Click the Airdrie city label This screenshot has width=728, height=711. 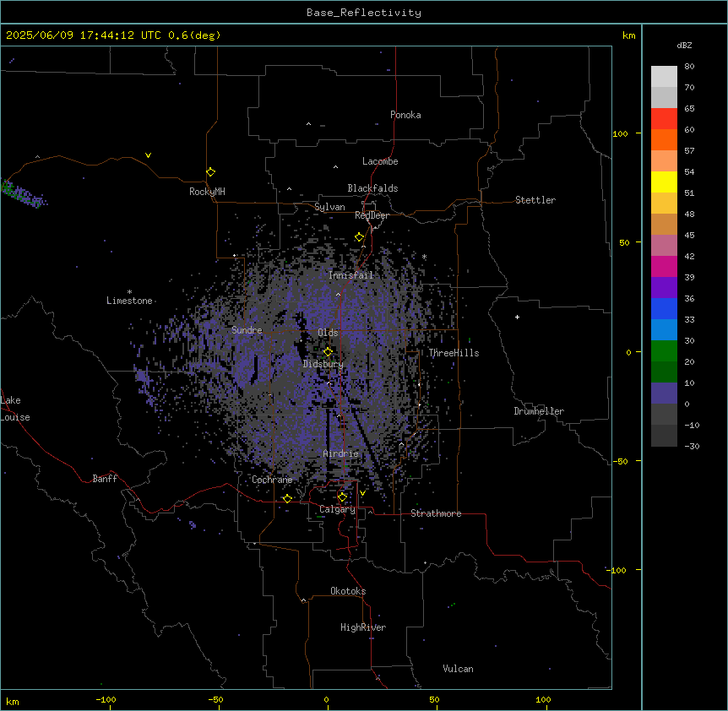tap(341, 453)
